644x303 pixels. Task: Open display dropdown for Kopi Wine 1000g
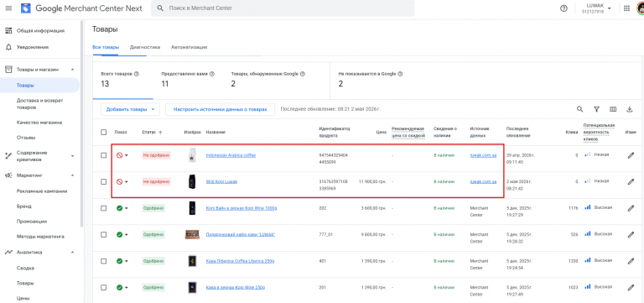(127, 208)
